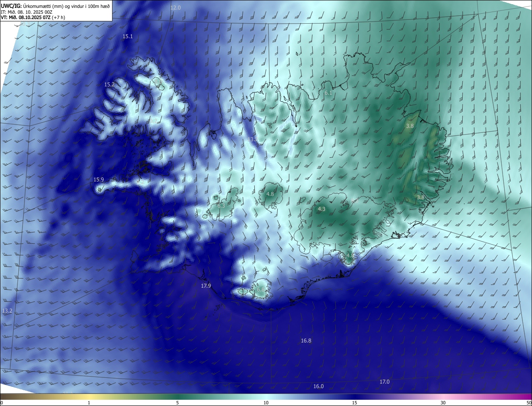This screenshot has width=532, height=406.
Task: Click the 16.8 value label over the ocean
Action: [306, 341]
